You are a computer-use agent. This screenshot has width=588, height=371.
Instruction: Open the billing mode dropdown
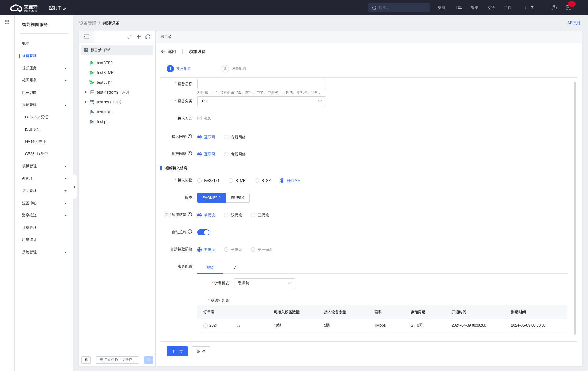264,283
